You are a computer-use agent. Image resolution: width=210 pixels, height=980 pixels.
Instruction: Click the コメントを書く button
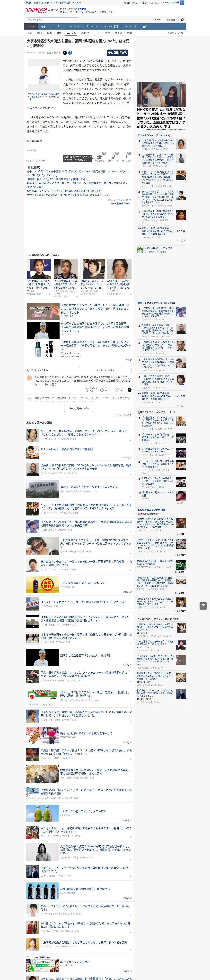point(105,370)
